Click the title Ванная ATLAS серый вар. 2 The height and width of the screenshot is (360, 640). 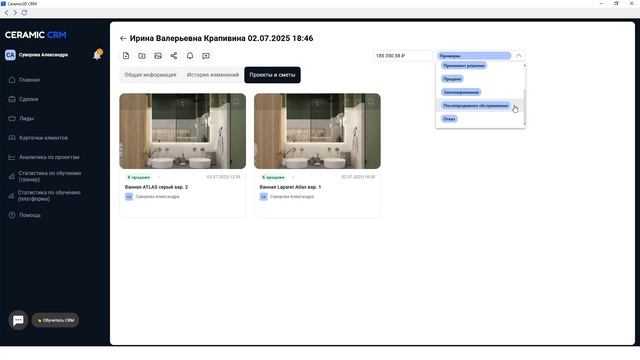click(x=156, y=187)
